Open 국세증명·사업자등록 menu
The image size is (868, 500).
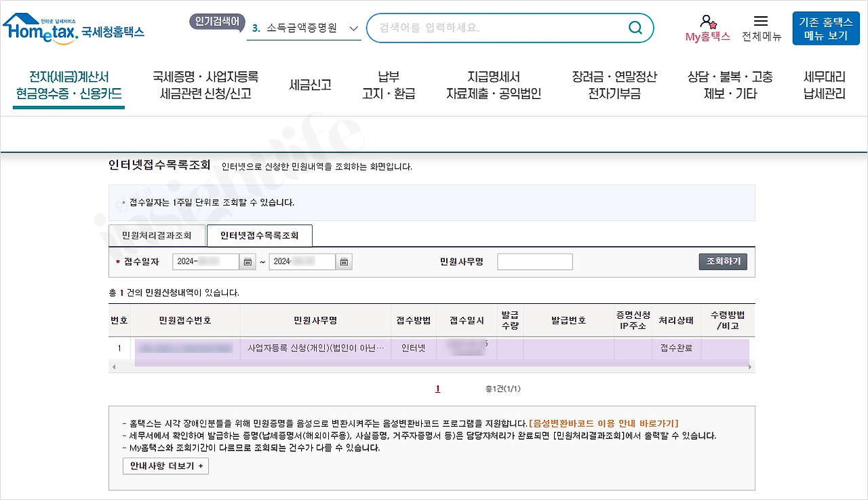click(205, 85)
